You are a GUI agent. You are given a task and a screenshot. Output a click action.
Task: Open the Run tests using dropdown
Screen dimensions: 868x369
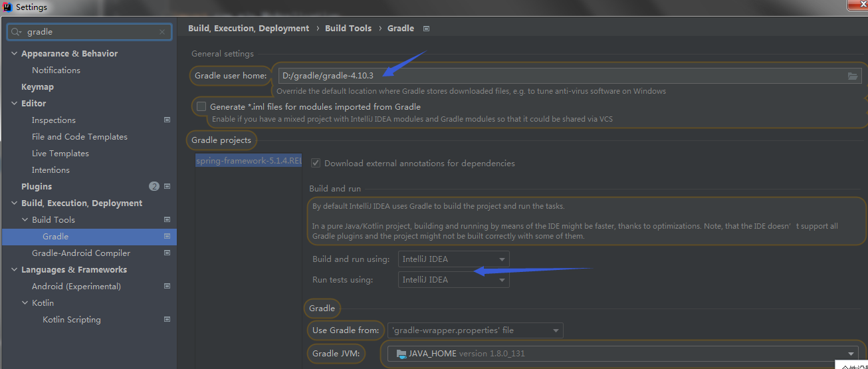pos(454,280)
